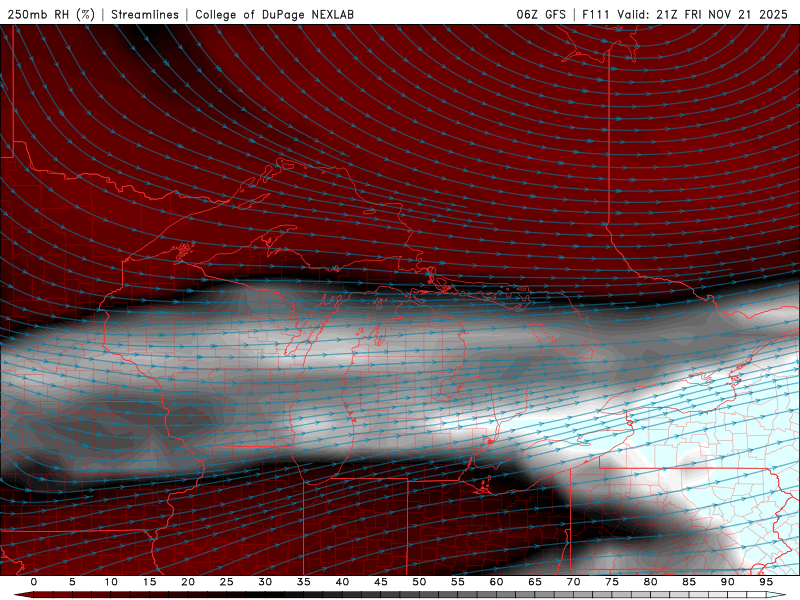
Task: Click the 80 value on the color scale
Action: [x=650, y=582]
